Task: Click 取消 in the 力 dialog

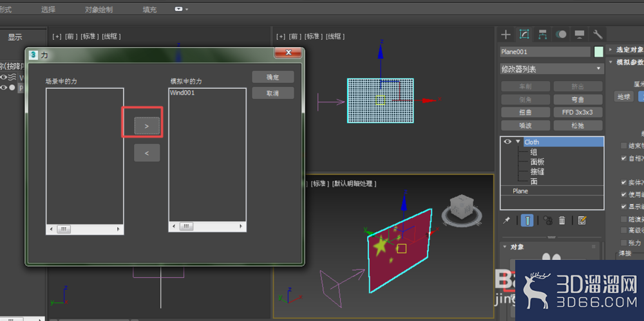Action: pyautogui.click(x=272, y=93)
